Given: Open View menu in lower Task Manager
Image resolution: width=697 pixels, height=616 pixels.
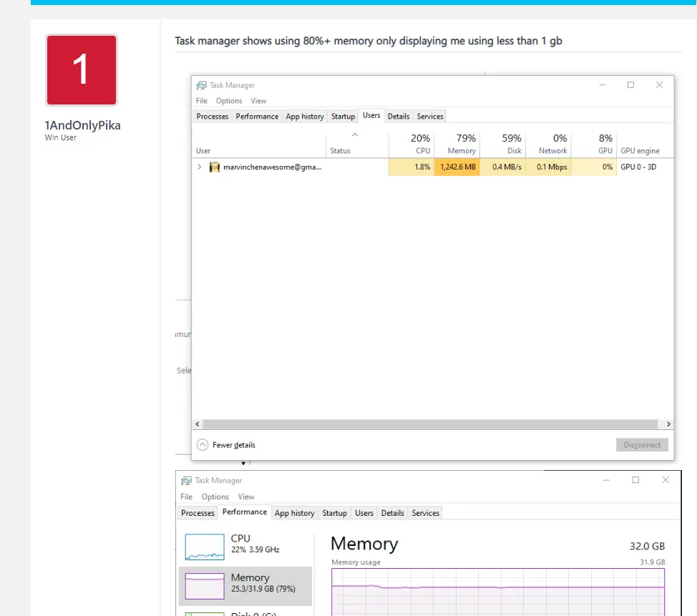Looking at the screenshot, I should tap(246, 497).
